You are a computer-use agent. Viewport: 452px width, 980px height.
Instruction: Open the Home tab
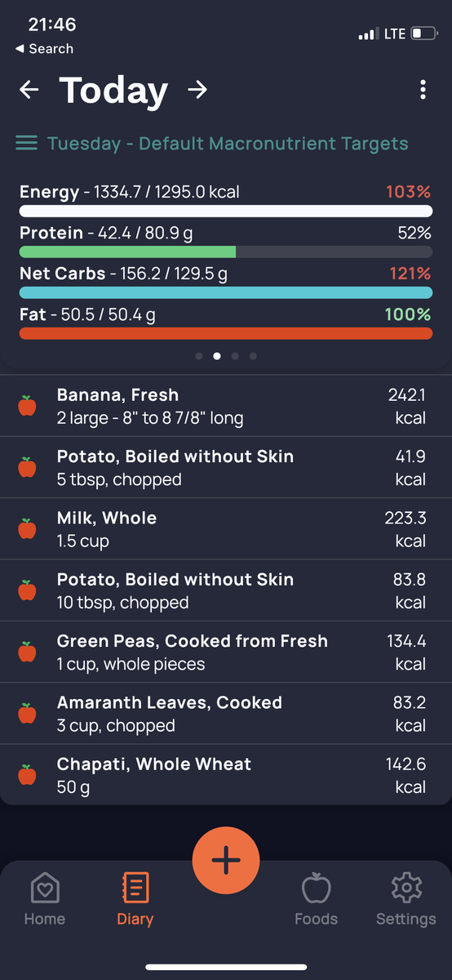click(45, 899)
